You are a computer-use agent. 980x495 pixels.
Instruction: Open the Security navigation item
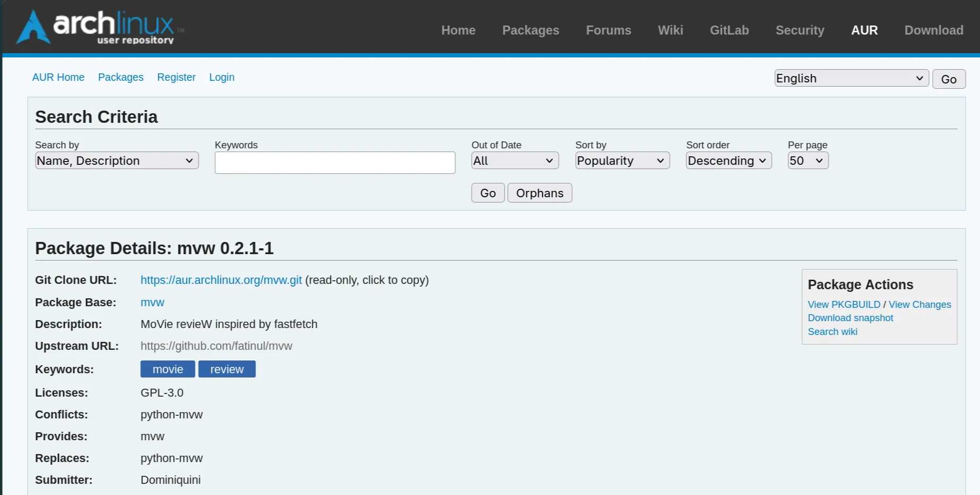[x=799, y=30]
